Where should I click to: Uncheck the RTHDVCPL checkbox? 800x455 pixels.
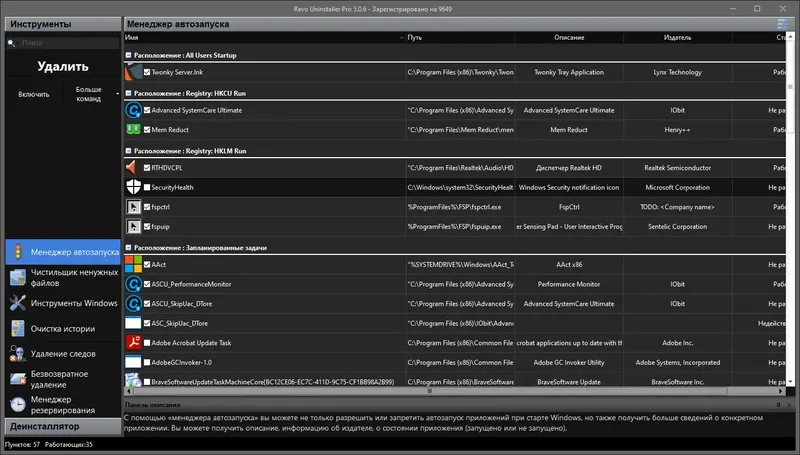[x=147, y=167]
